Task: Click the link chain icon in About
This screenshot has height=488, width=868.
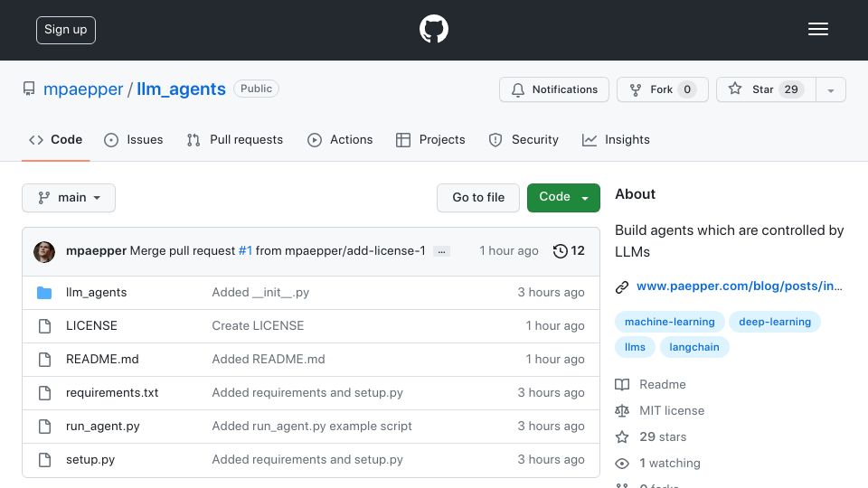Action: click(x=622, y=286)
